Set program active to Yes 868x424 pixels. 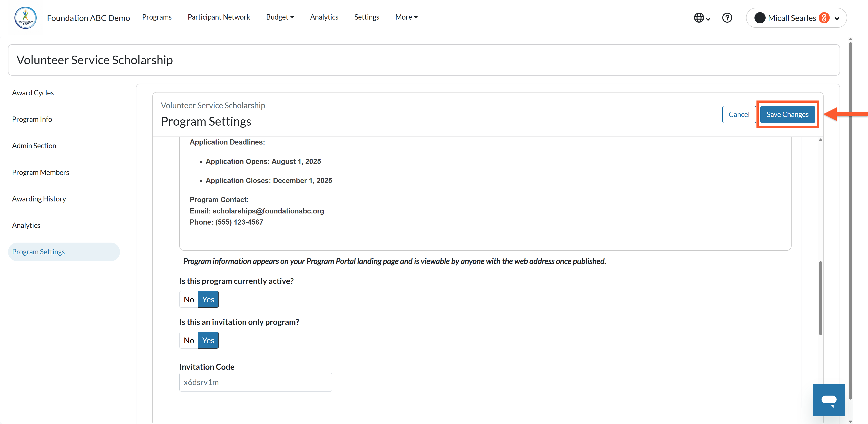click(x=208, y=299)
